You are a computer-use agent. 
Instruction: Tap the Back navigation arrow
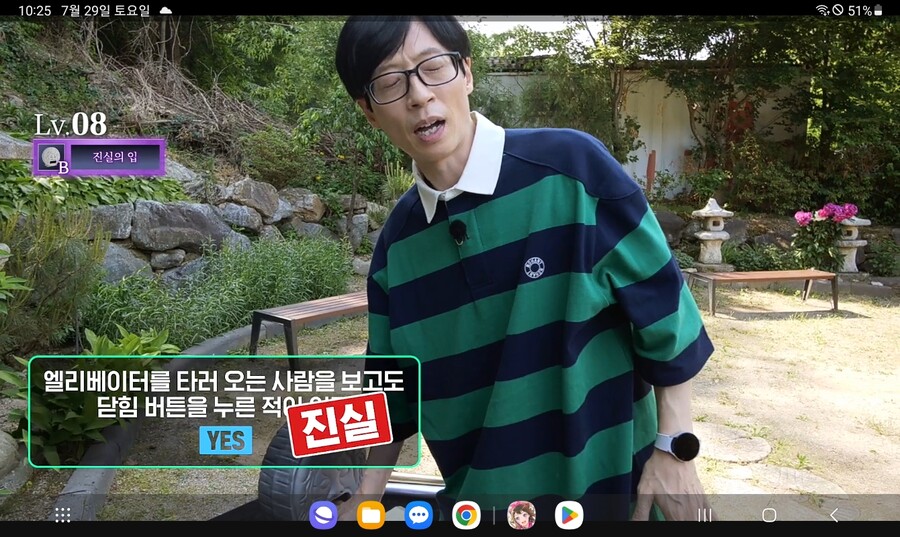(834, 515)
